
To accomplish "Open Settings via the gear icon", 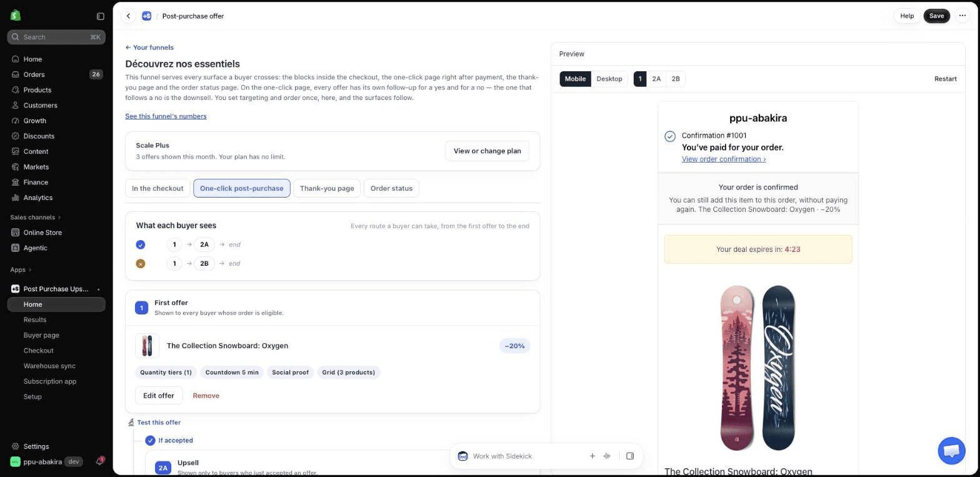I will click(16, 446).
